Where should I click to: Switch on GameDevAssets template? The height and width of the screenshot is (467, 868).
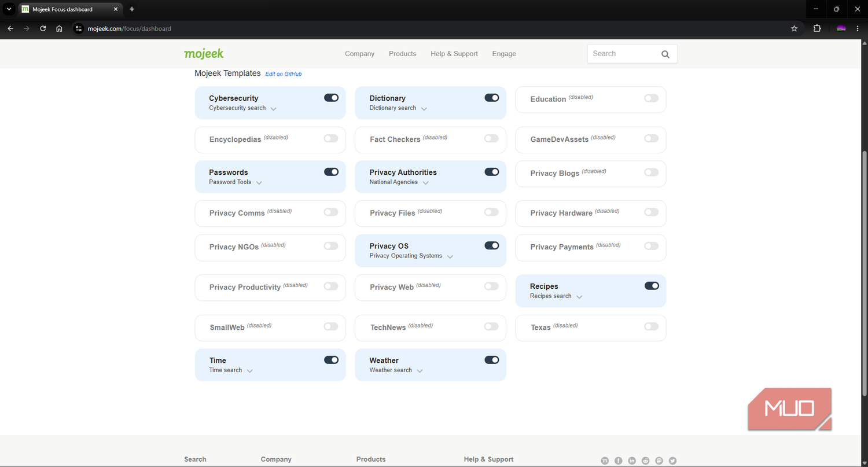coord(652,138)
